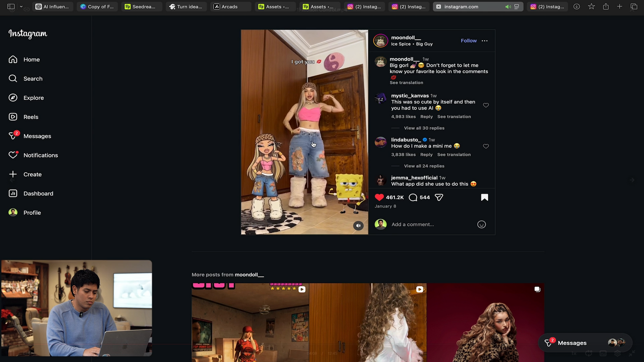Open the Explore page in the sidebar

point(26,98)
